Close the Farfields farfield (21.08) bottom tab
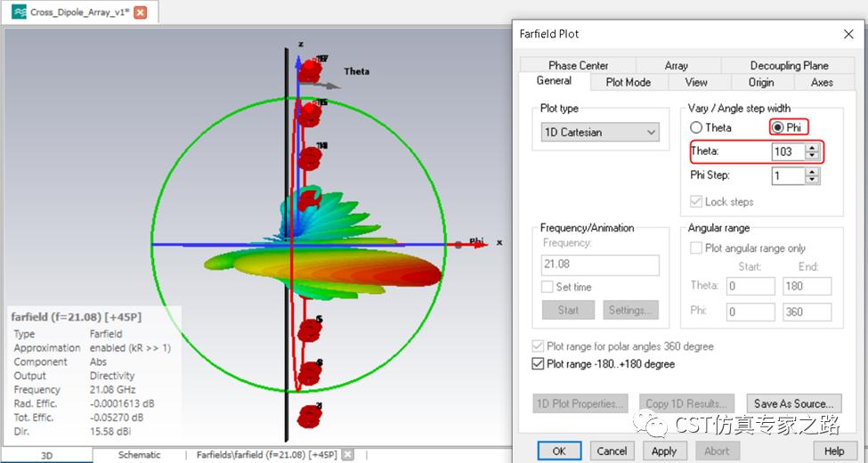 pyautogui.click(x=347, y=455)
